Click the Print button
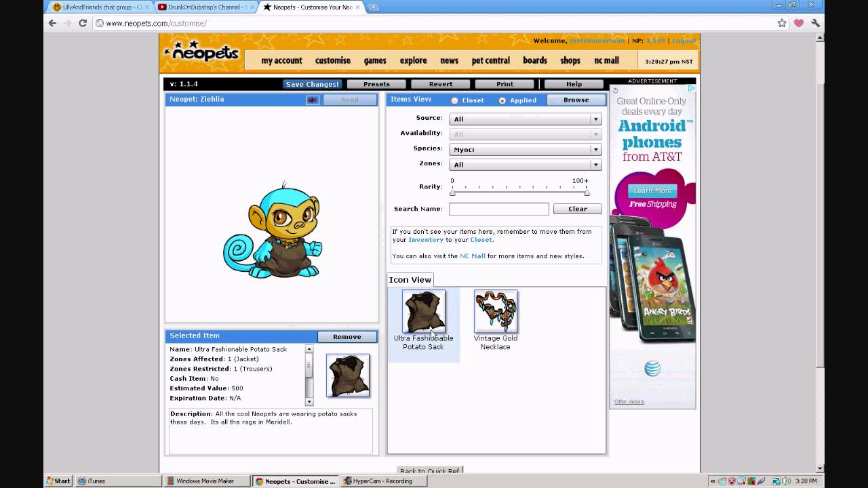The width and height of the screenshot is (868, 488). tap(505, 84)
